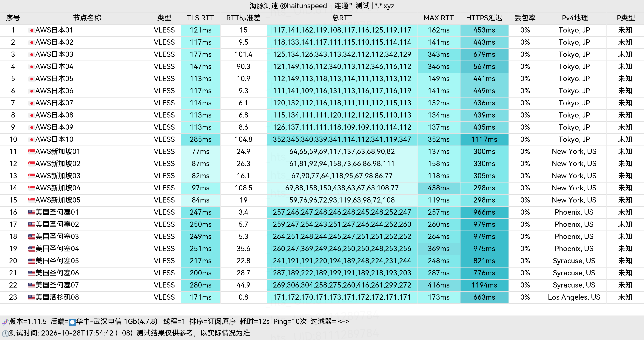The image size is (644, 340).
Task: Click the 1194ms HTTPS delay cell
Action: (484, 285)
